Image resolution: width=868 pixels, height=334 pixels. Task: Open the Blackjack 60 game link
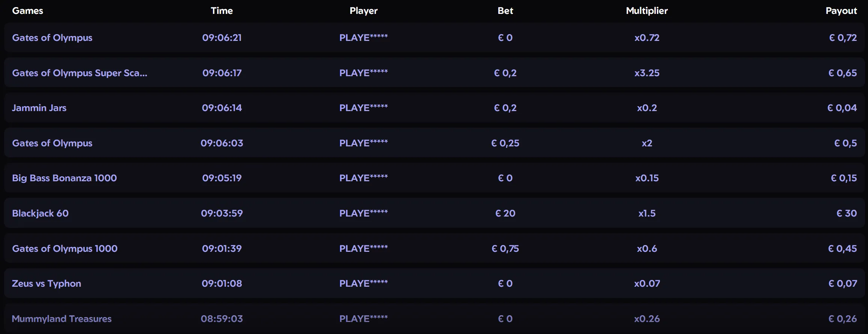coord(40,213)
